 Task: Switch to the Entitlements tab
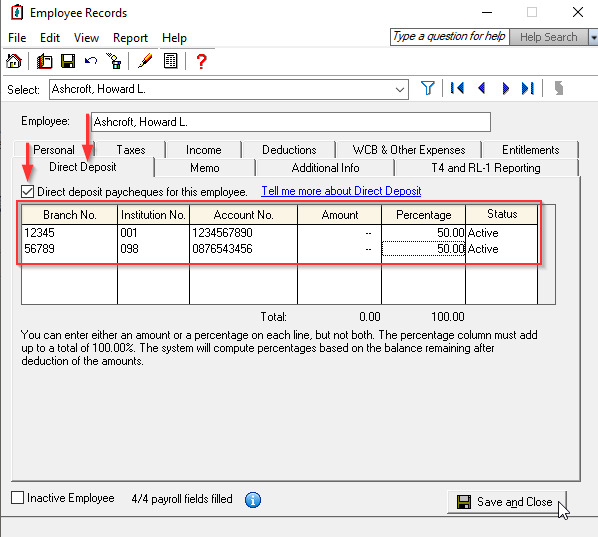click(530, 150)
